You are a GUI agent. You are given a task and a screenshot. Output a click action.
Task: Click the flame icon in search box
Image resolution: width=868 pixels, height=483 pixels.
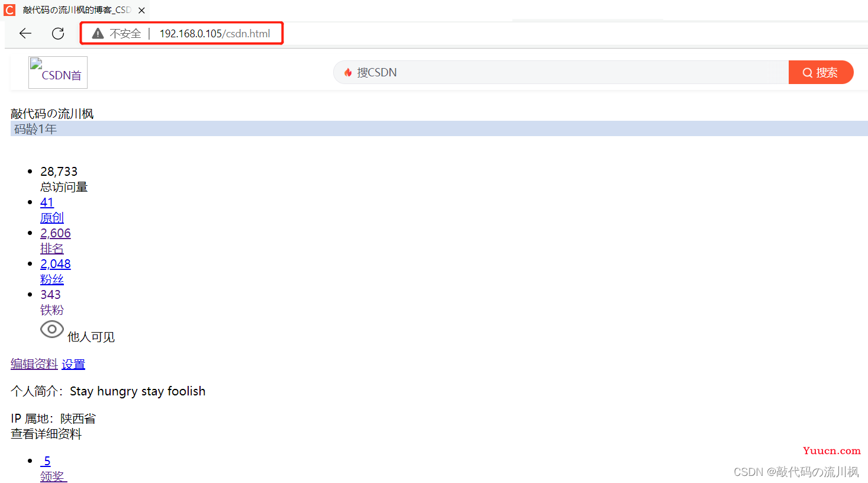(x=348, y=73)
